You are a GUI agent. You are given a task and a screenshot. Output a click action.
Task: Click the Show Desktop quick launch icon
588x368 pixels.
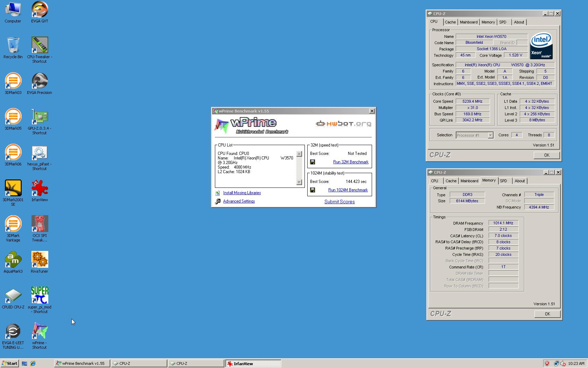(x=24, y=363)
